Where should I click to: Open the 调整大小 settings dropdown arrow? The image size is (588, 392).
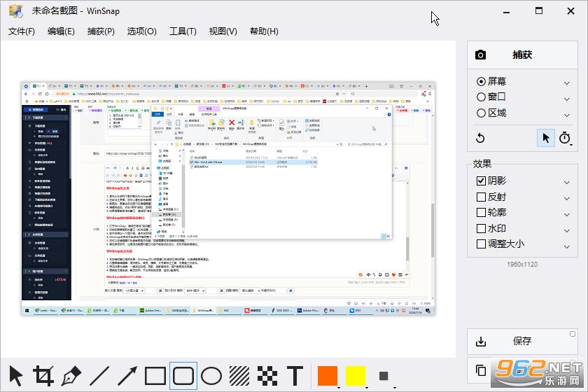[x=566, y=246]
